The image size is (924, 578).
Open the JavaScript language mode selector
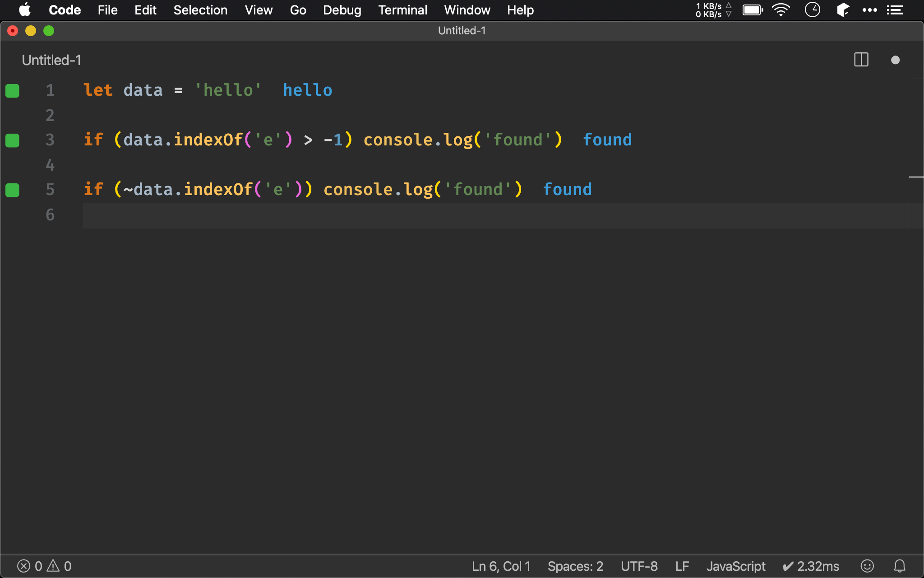735,566
